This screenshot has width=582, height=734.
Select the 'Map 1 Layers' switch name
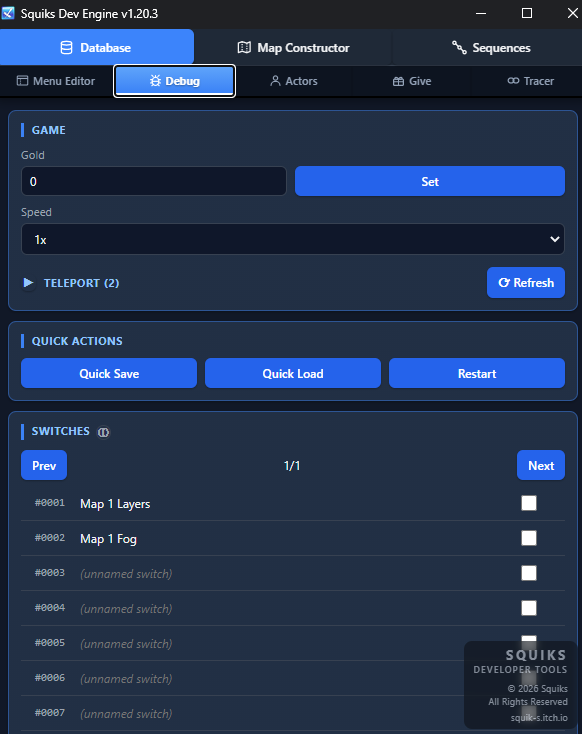click(x=115, y=504)
